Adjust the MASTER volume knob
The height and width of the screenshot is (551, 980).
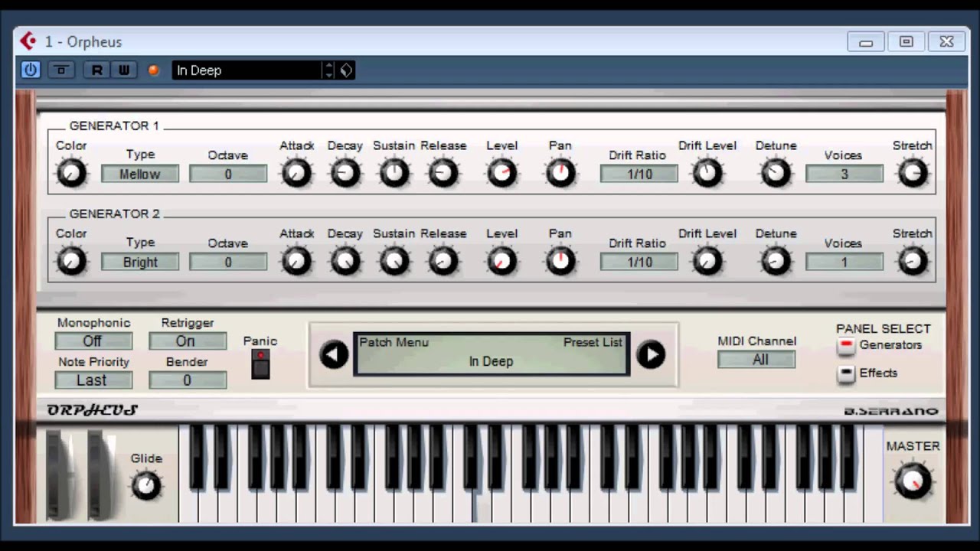pos(913,481)
